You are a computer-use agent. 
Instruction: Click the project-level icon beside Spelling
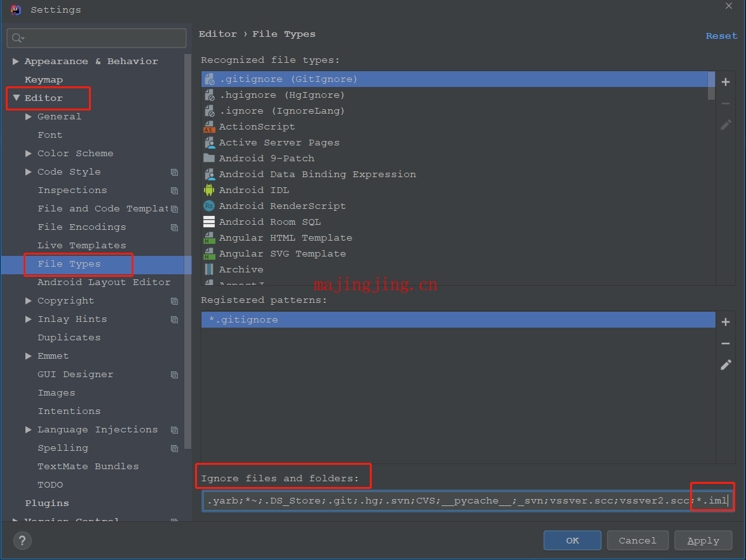[x=175, y=449]
